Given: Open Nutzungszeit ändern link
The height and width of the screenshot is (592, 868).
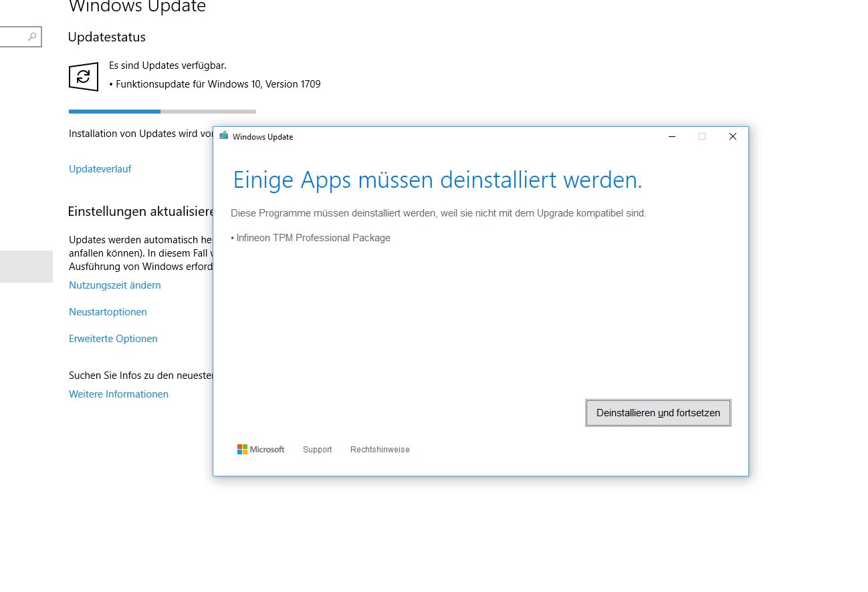Looking at the screenshot, I should click(x=114, y=285).
